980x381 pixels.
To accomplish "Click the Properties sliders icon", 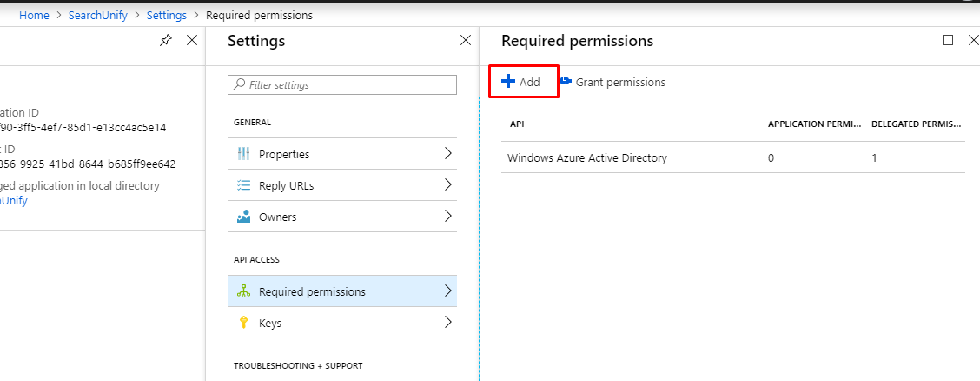I will [x=243, y=154].
